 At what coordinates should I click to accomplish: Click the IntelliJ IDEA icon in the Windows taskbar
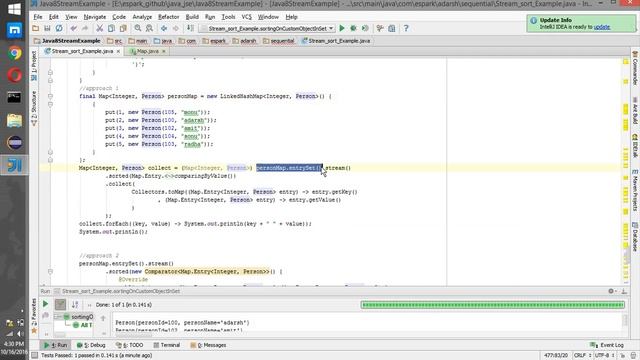pyautogui.click(x=14, y=165)
